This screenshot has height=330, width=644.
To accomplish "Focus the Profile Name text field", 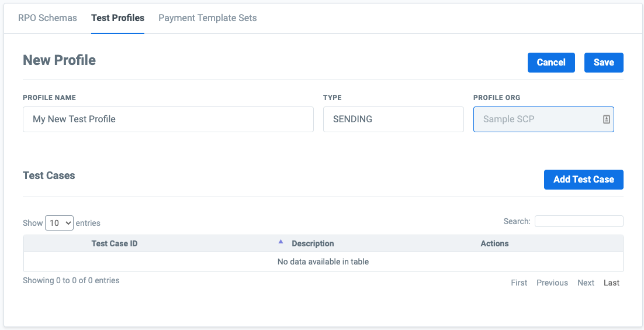I will pyautogui.click(x=168, y=119).
